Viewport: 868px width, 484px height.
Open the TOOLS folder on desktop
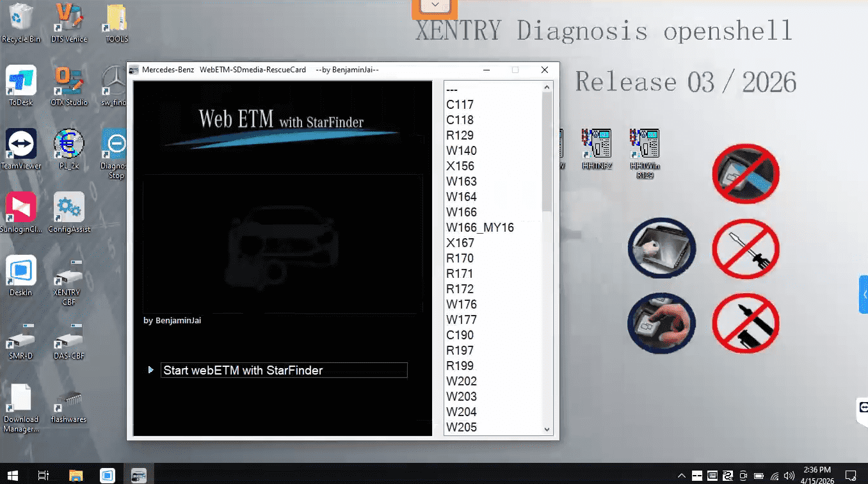117,23
